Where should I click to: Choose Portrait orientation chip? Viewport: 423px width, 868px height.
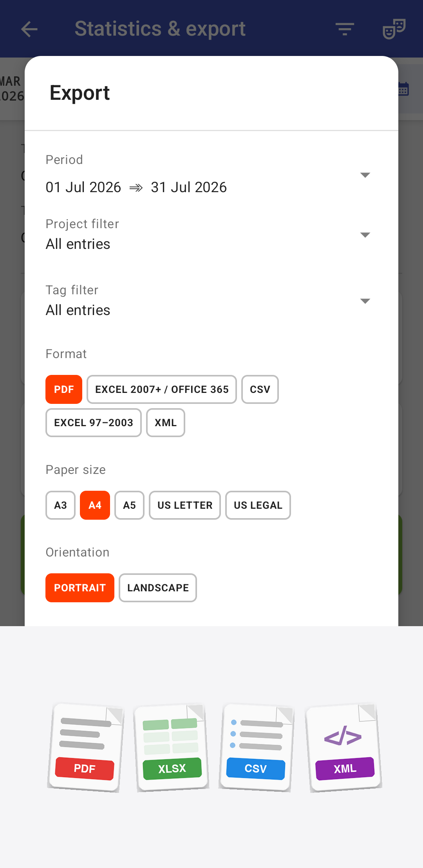pos(80,588)
